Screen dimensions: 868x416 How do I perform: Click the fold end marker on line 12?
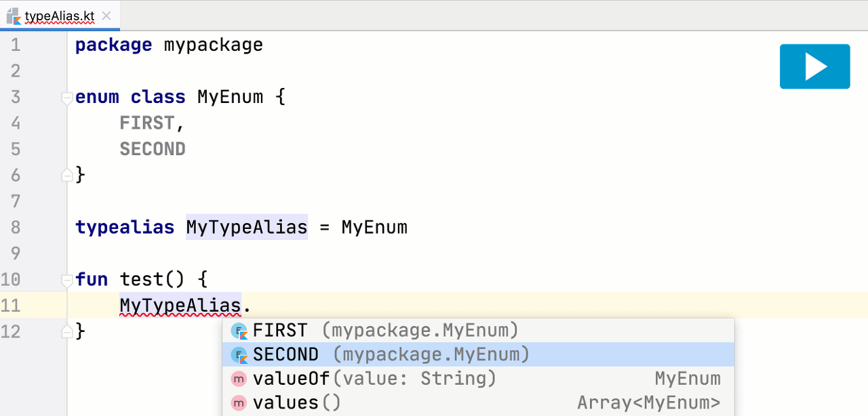(x=66, y=331)
